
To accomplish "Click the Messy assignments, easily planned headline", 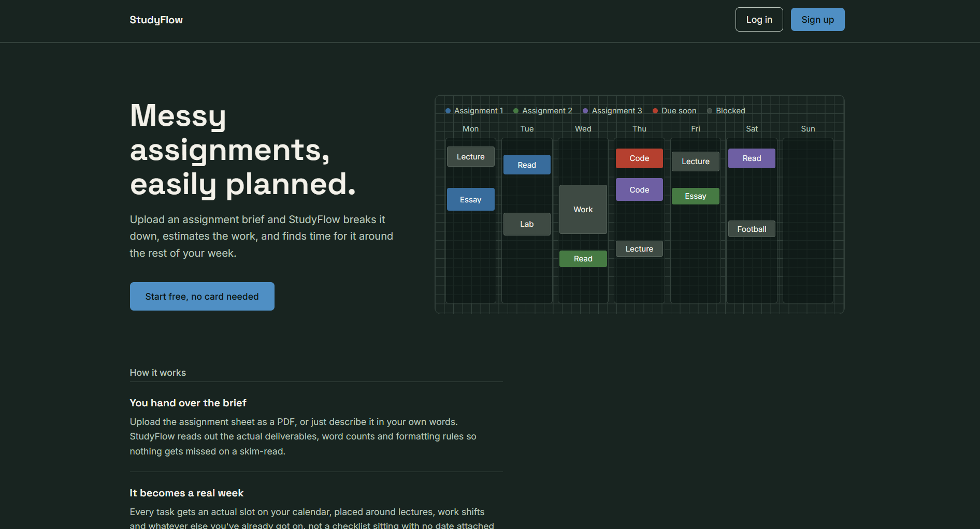I will (243, 150).
